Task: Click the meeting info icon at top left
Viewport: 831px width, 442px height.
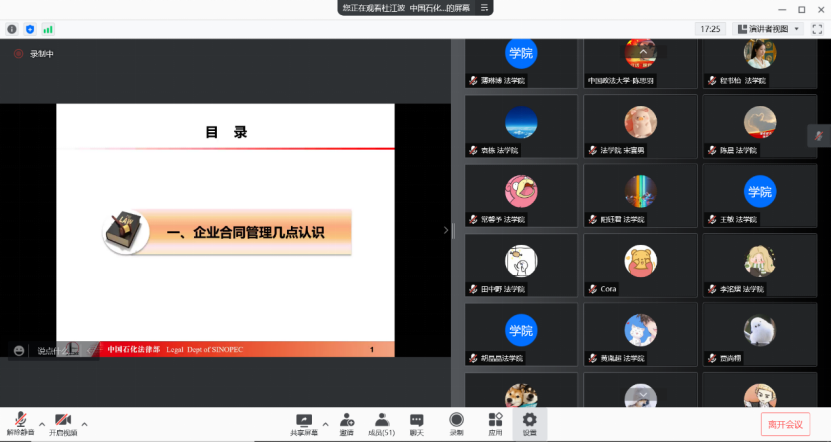Action: pyautogui.click(x=12, y=29)
